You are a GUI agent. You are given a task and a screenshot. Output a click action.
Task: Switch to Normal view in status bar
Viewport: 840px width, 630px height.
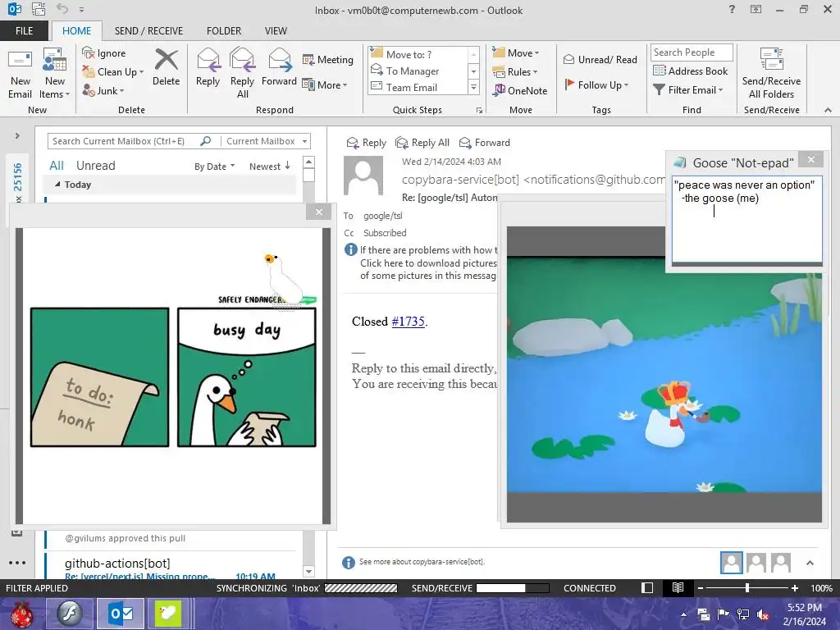click(647, 587)
